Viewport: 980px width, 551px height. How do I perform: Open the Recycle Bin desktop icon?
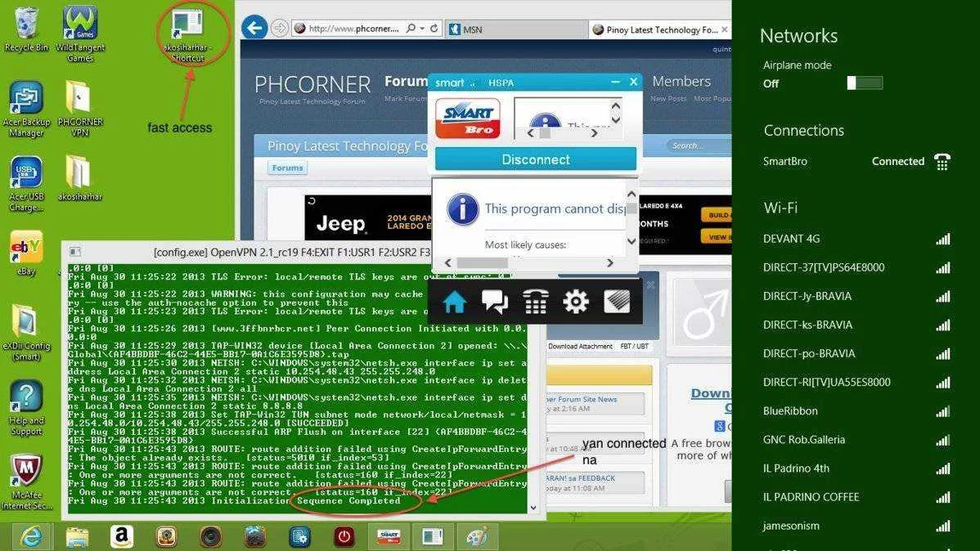pyautogui.click(x=25, y=30)
